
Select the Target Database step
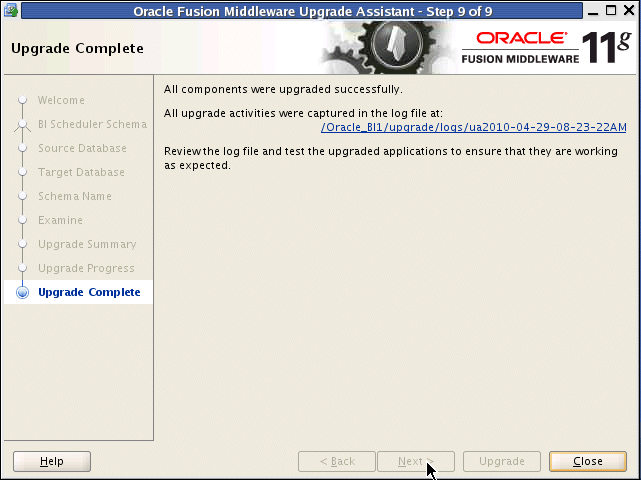pyautogui.click(x=81, y=172)
